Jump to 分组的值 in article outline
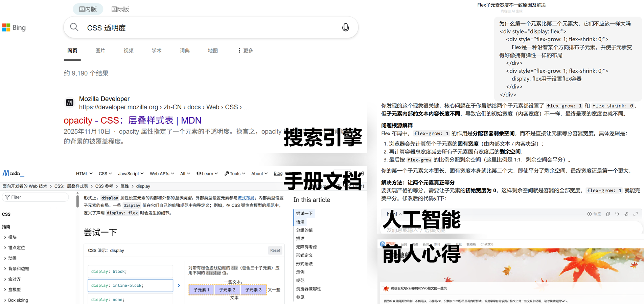This screenshot has height=304, width=644. [304, 230]
